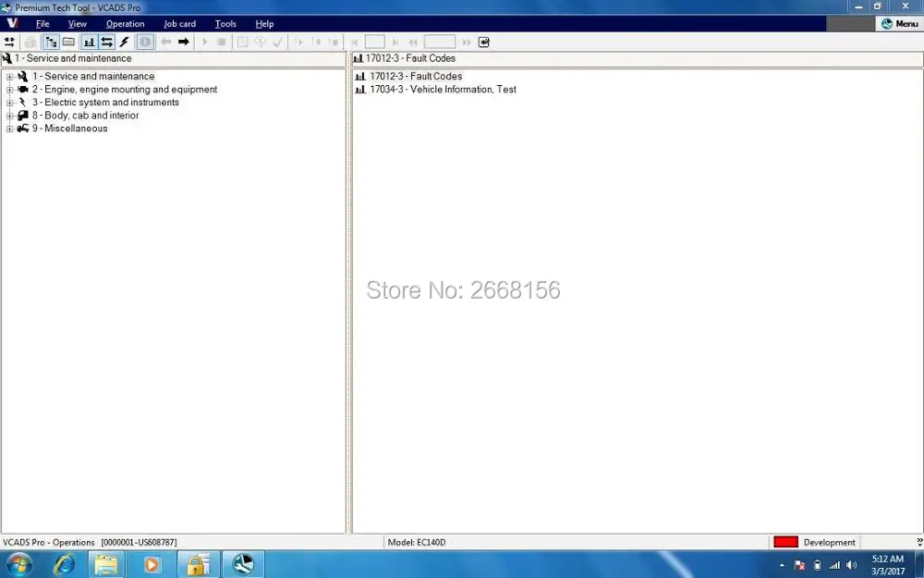Click the red Development status indicator

click(785, 542)
